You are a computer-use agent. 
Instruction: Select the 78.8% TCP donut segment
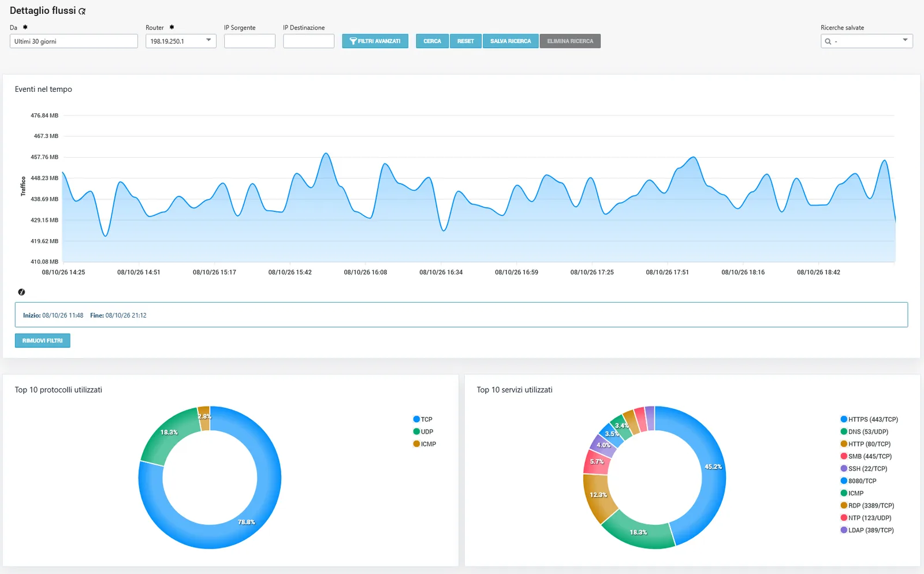[247, 522]
